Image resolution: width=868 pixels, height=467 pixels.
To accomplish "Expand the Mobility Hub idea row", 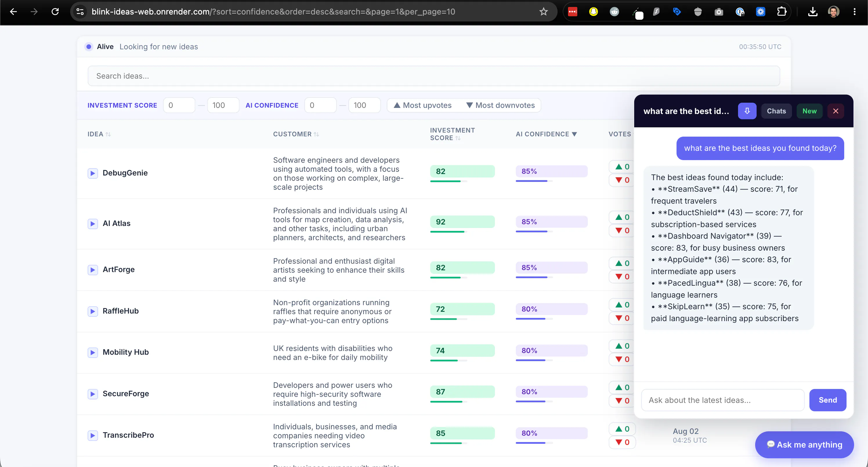I will coord(93,352).
